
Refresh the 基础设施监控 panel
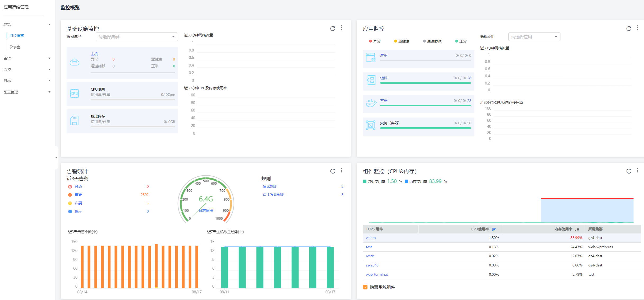click(333, 29)
